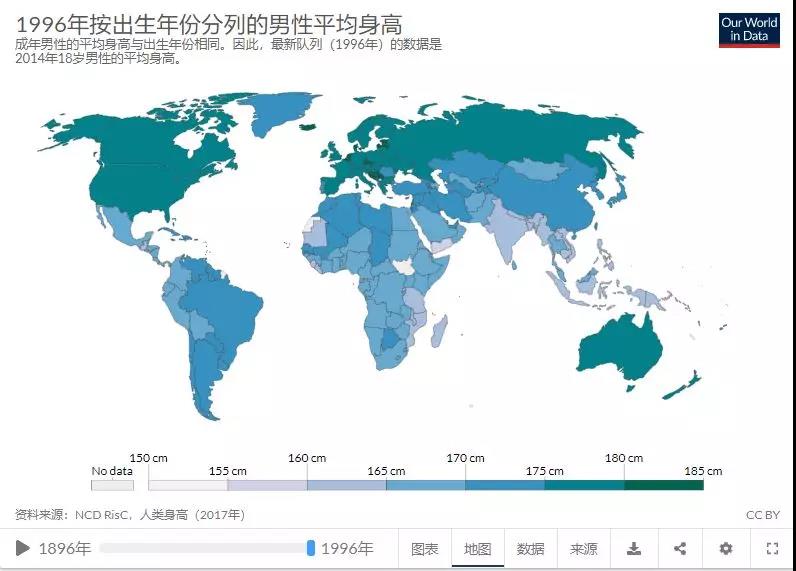Select Madagascar on the map
This screenshot has height=571, width=796.
point(440,331)
